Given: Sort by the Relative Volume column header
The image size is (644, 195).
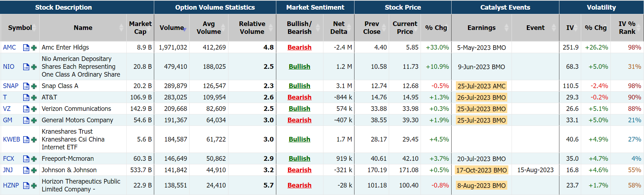Looking at the screenshot, I should click(x=252, y=28).
